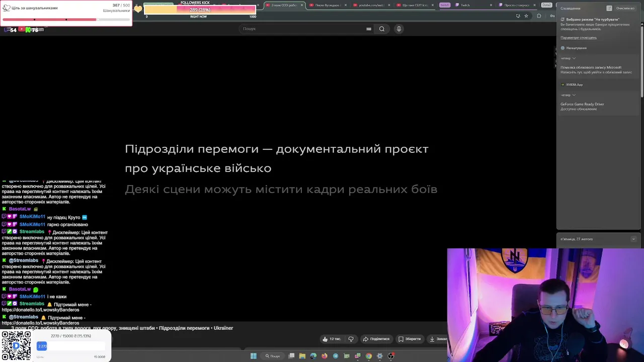This screenshot has width=644, height=362.
Task: Click install/cast icon in address bar
Action: [x=518, y=16]
